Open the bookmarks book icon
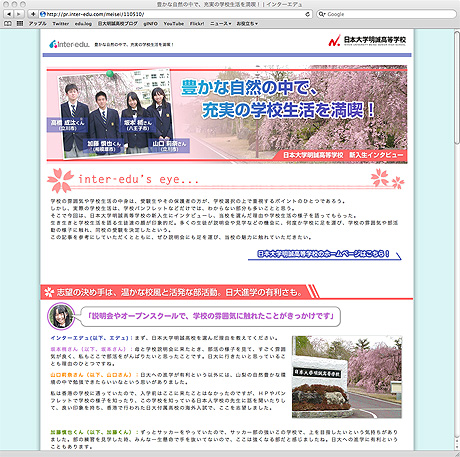Screen dimensions: 460x457 coord(7,23)
